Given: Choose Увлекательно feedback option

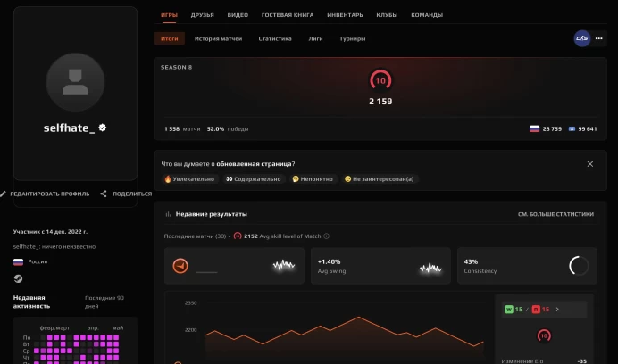Looking at the screenshot, I should (x=190, y=178).
